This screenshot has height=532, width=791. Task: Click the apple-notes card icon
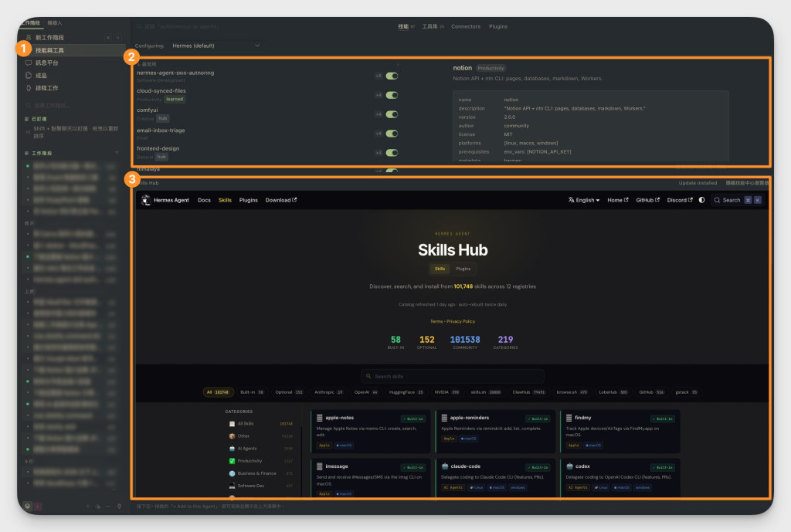pos(319,418)
